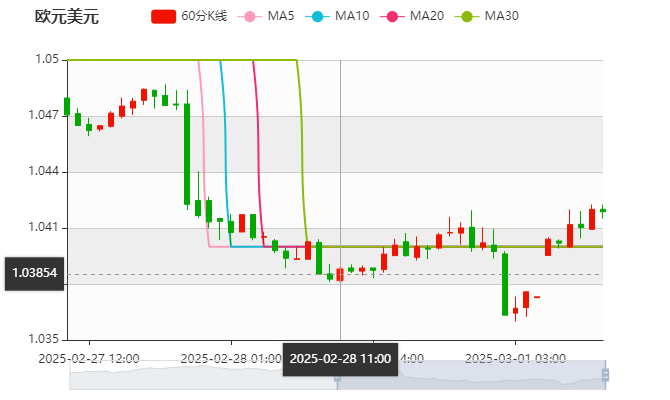Toggle MA30 series using its legend label
Screen dimensions: 670x400
point(501,16)
